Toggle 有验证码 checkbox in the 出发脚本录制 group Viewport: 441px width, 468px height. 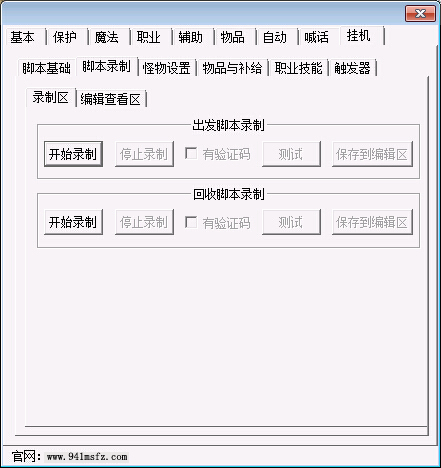[191, 154]
